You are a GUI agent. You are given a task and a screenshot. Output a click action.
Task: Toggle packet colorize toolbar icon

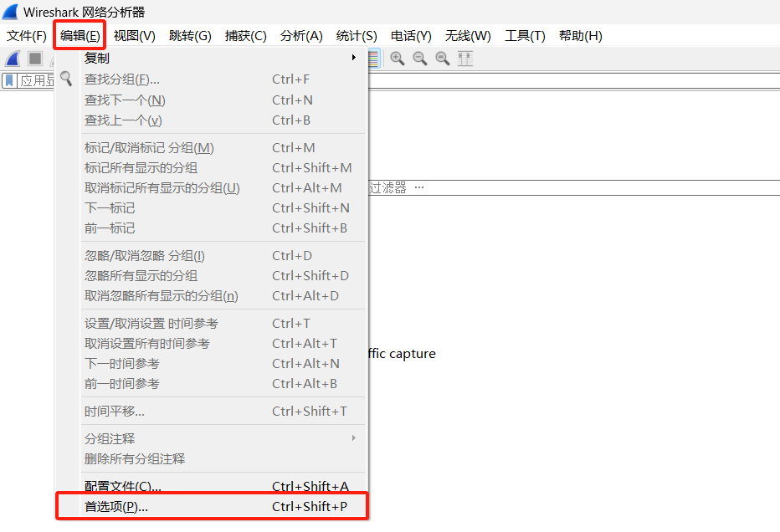(373, 59)
